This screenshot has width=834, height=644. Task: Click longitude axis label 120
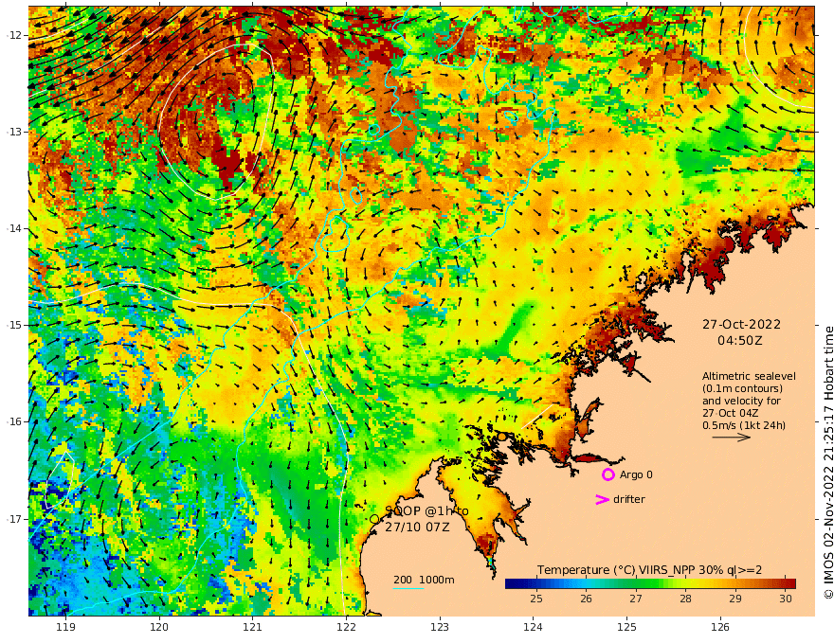(159, 627)
